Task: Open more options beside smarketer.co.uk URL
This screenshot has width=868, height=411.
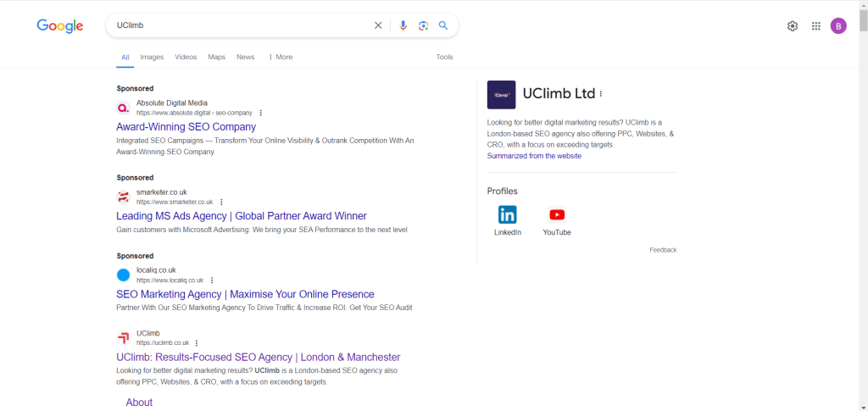Action: 221,202
